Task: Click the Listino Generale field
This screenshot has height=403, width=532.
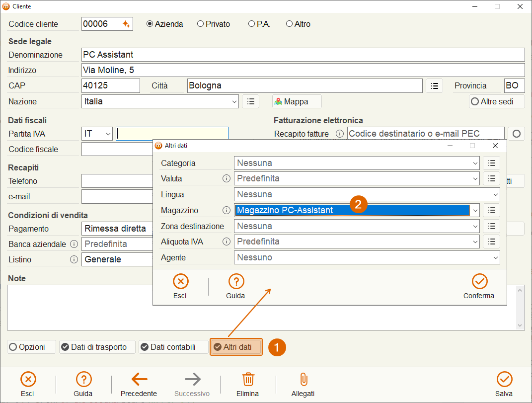Action: (117, 259)
